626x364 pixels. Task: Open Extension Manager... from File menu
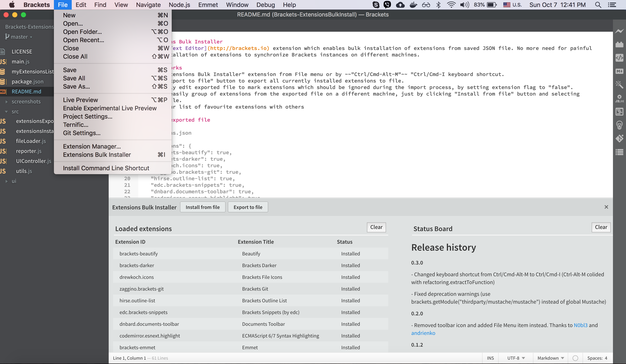[x=113, y=147]
